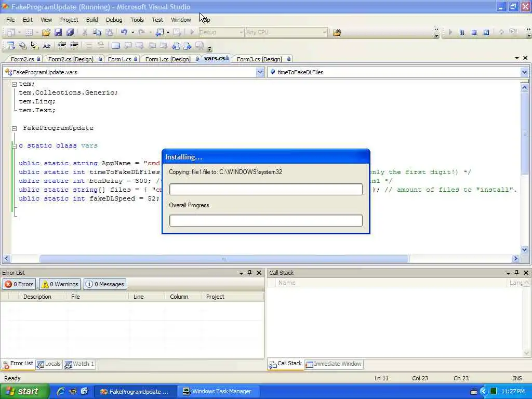This screenshot has width=532, height=399.
Task: Open the Call Stack window position dropdown
Action: 508,273
